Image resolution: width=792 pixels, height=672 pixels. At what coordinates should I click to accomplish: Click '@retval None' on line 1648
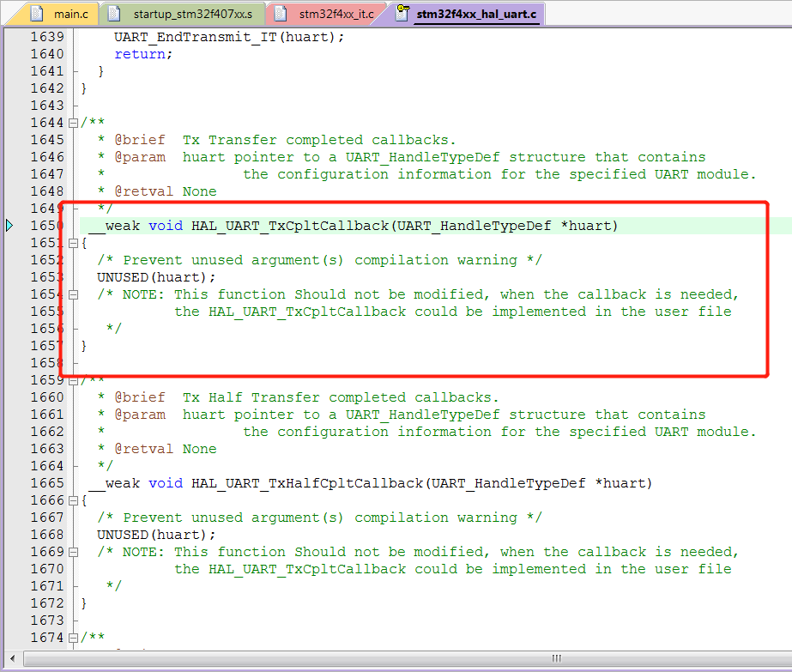[166, 191]
